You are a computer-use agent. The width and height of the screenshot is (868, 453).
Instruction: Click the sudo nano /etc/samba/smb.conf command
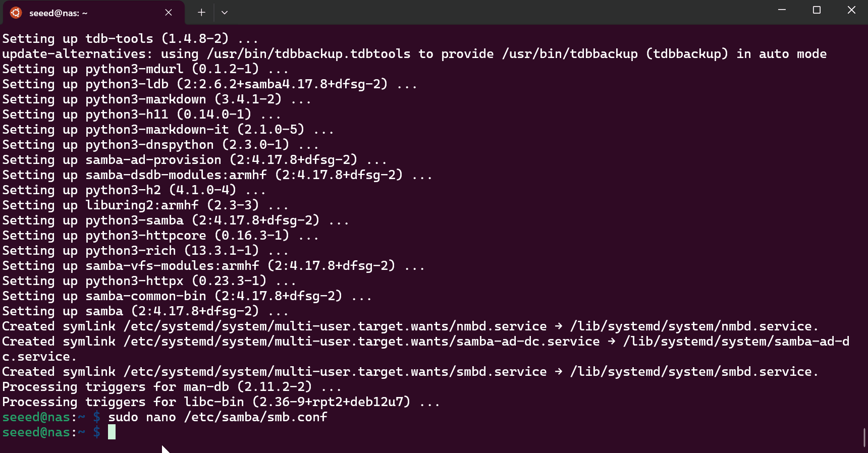[x=218, y=417]
